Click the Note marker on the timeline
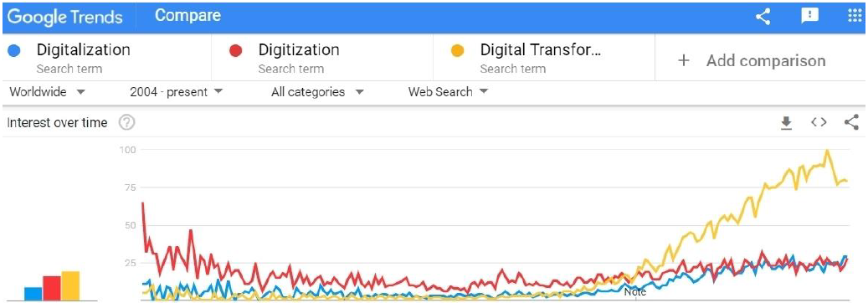This screenshot has width=868, height=303. (x=635, y=292)
